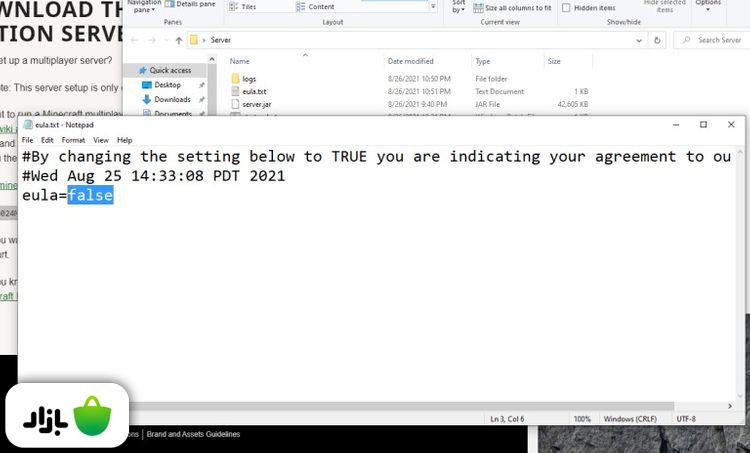Open the Notepad File menu
The width and height of the screenshot is (750, 453).
coord(27,140)
